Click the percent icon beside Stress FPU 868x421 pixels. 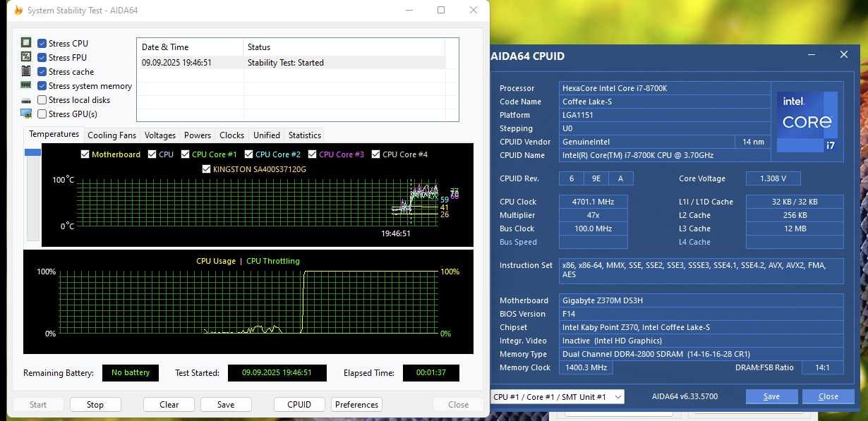[x=26, y=57]
